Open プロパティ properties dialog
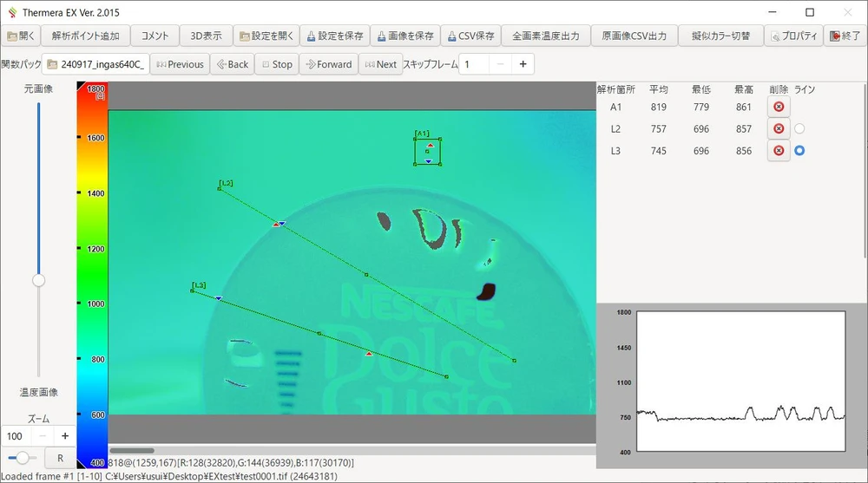Screen dimensions: 868x483 pyautogui.click(x=792, y=36)
